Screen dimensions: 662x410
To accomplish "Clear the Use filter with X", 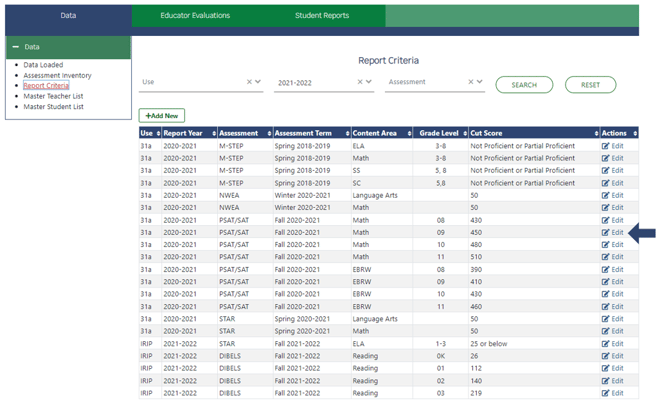I will point(249,82).
